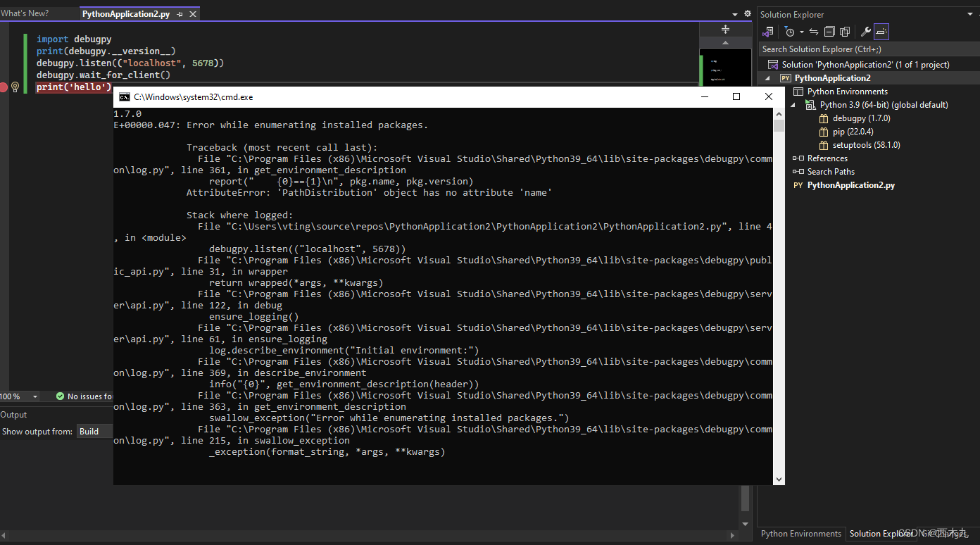Select the PythonApplication2 project PY icon
Image resolution: width=980 pixels, height=545 pixels.
[x=785, y=78]
